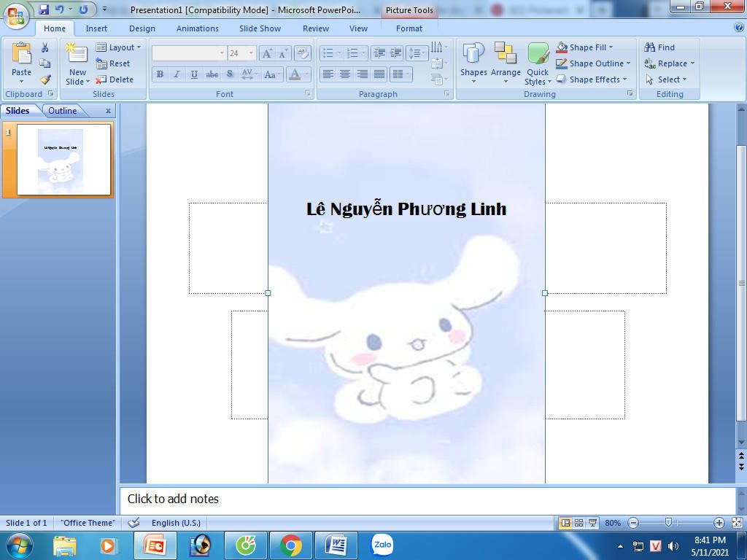Open the Animations ribbon tab

197,28
